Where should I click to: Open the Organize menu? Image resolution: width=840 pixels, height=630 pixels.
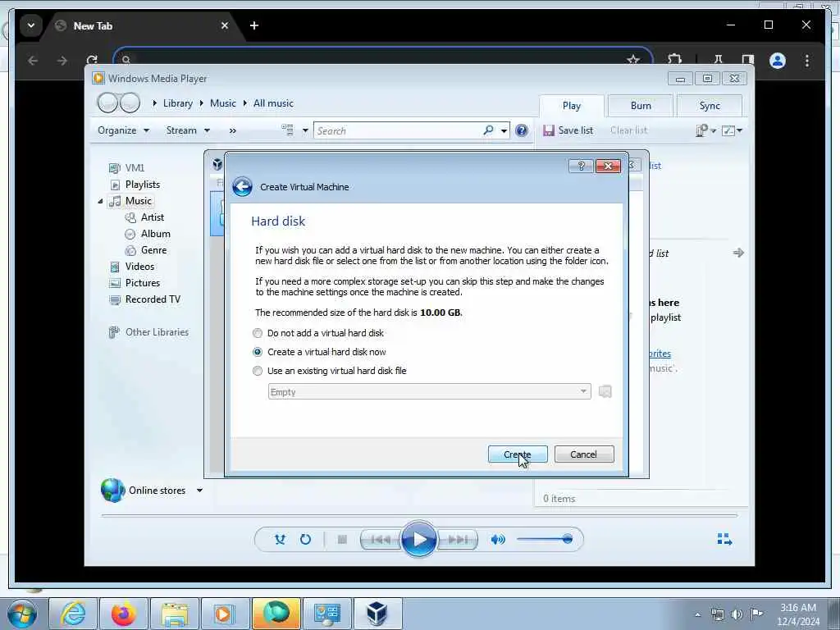(x=123, y=130)
